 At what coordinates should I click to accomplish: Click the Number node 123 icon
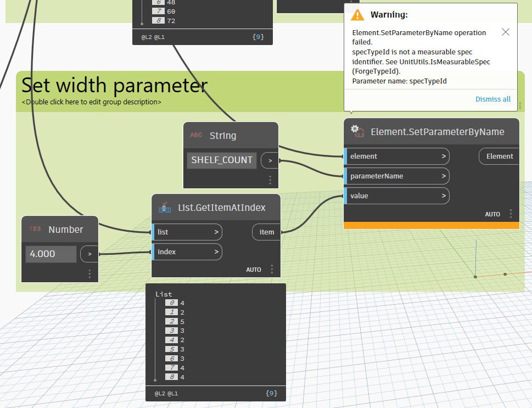[x=35, y=229]
